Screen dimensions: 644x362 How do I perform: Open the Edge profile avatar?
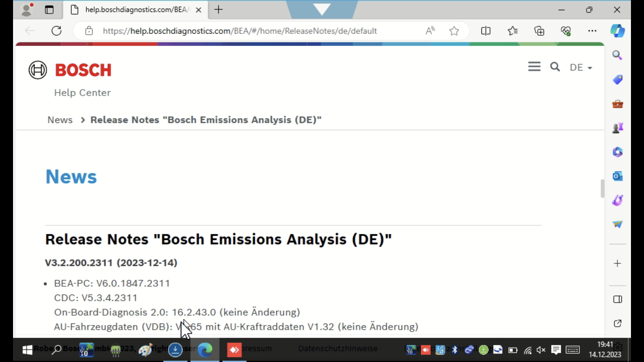(x=27, y=10)
